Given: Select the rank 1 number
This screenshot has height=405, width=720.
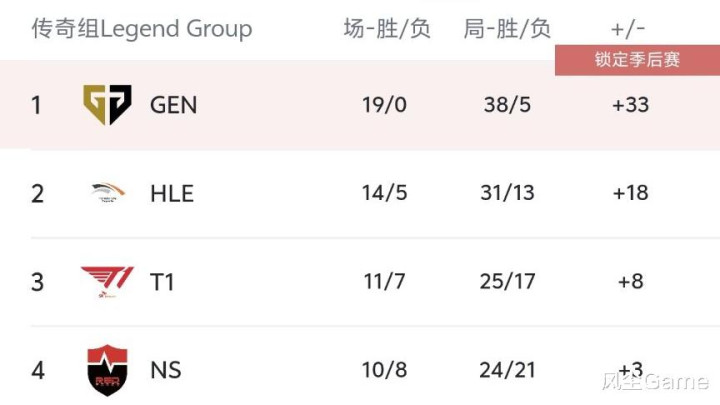Looking at the screenshot, I should [x=36, y=105].
